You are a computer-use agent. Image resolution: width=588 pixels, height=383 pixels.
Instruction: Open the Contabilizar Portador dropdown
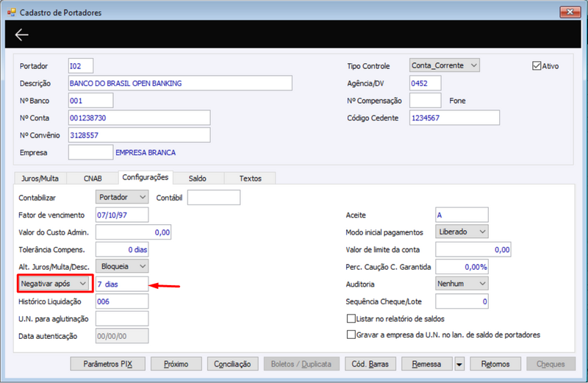click(x=122, y=197)
